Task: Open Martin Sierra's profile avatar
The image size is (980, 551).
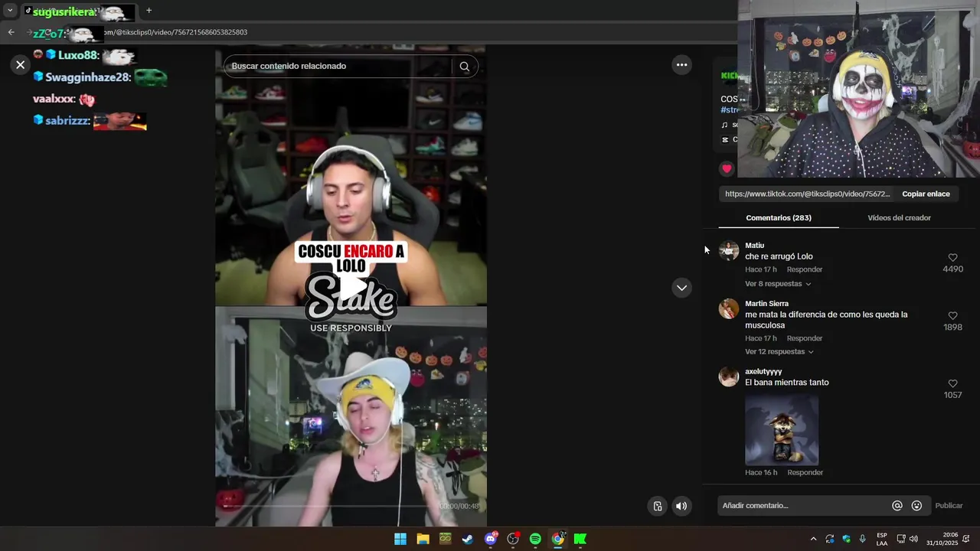Action: click(x=729, y=308)
